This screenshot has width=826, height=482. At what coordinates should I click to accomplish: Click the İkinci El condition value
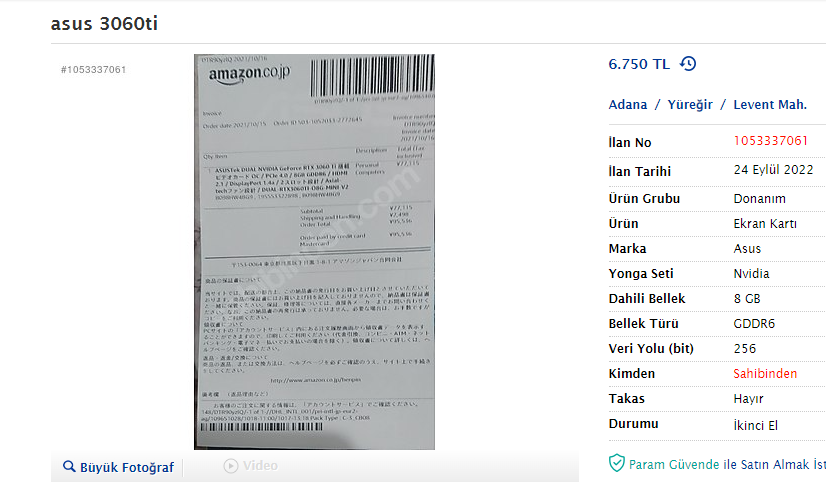pyautogui.click(x=755, y=425)
